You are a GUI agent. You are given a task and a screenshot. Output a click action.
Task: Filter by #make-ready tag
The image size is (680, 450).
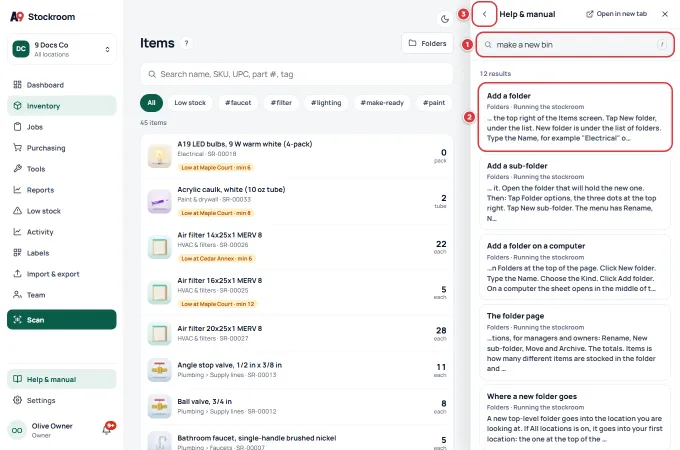(x=382, y=103)
